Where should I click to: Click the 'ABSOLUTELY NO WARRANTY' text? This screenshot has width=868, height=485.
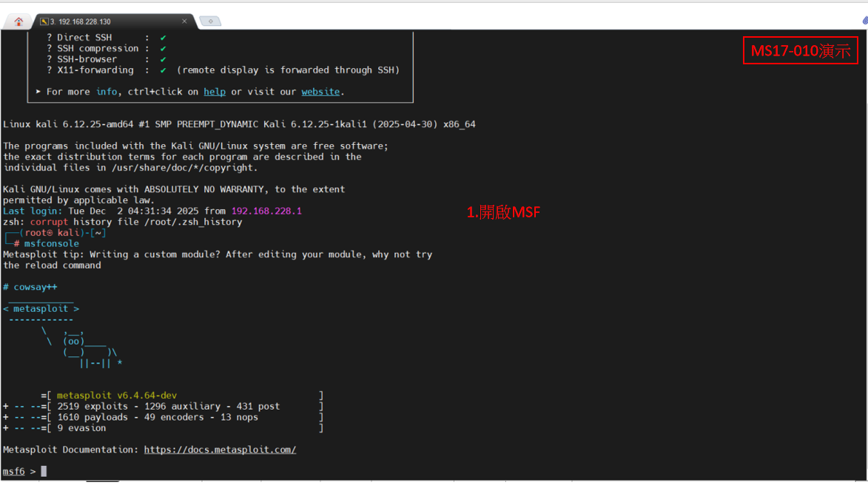click(204, 189)
